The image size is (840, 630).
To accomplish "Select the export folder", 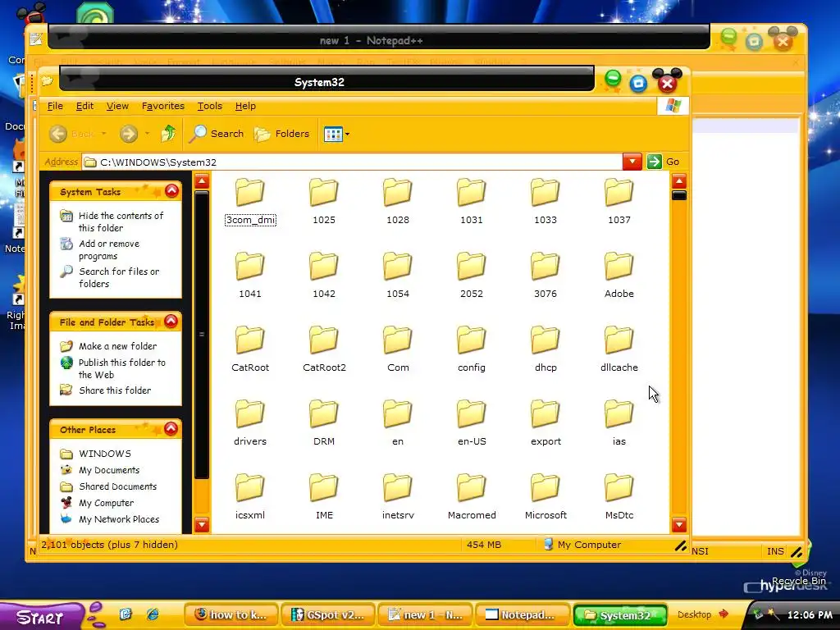I will click(546, 423).
